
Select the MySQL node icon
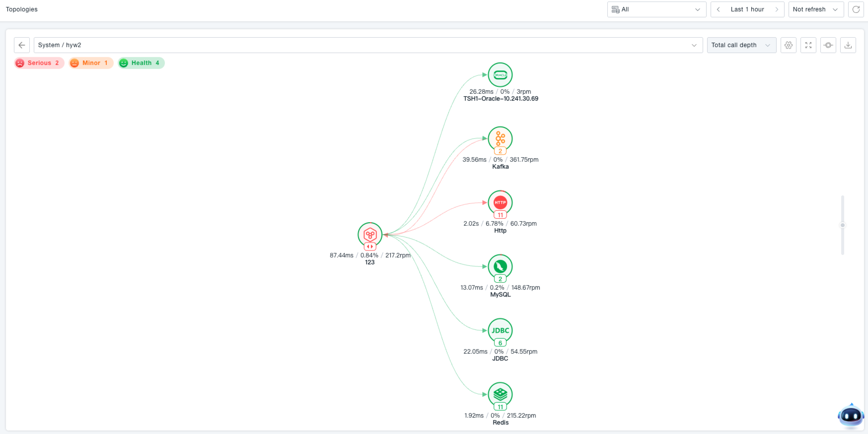coord(500,266)
